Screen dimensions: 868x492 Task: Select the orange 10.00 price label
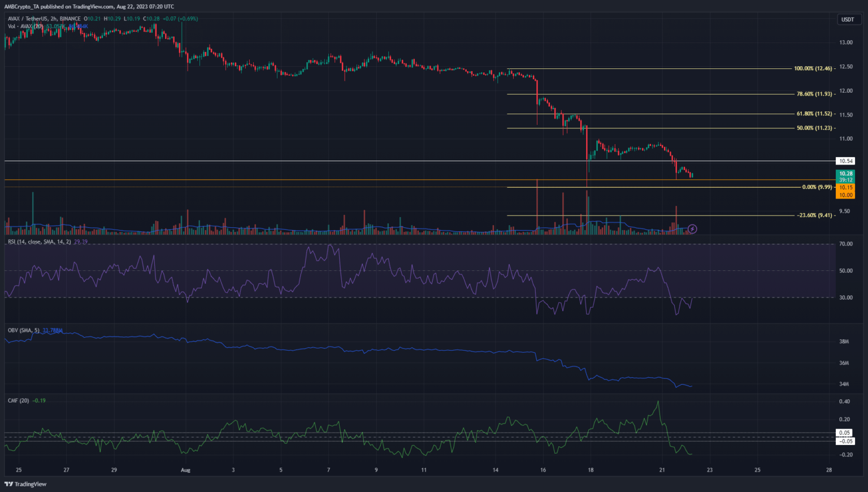[845, 195]
